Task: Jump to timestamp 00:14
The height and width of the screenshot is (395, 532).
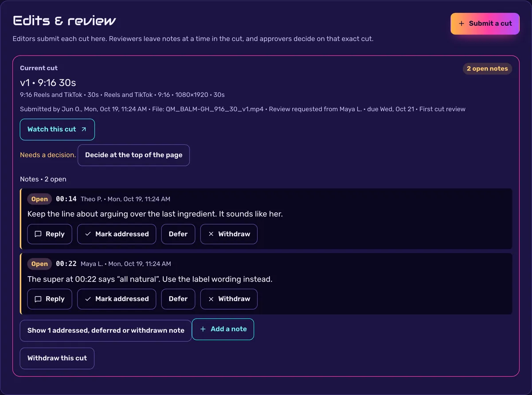Action: (x=66, y=199)
